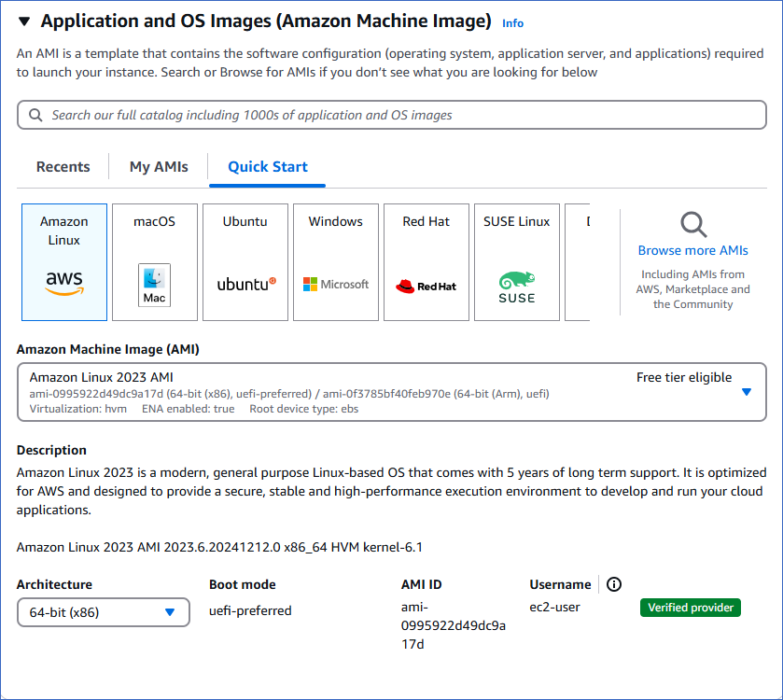
Task: Choose the Windows Microsoft AMI tile
Action: [336, 262]
